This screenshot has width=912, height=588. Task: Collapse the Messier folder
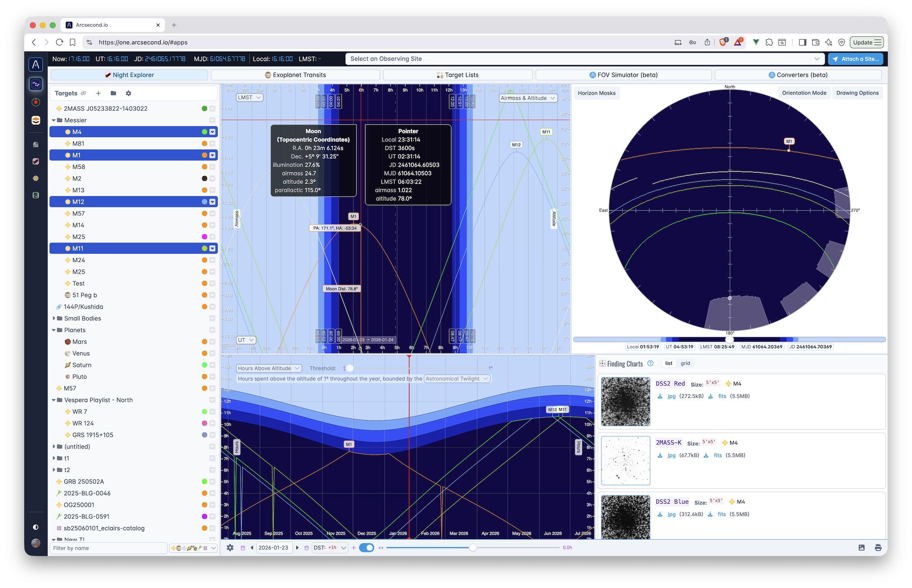54,120
